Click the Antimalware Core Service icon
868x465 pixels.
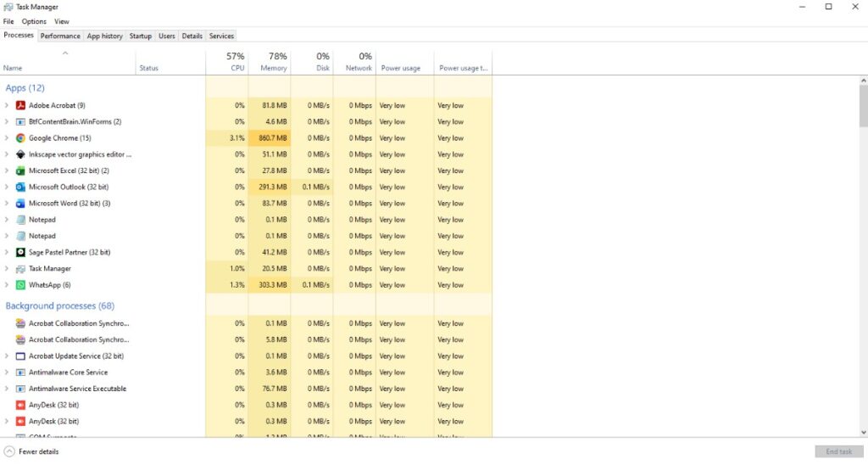(20, 373)
